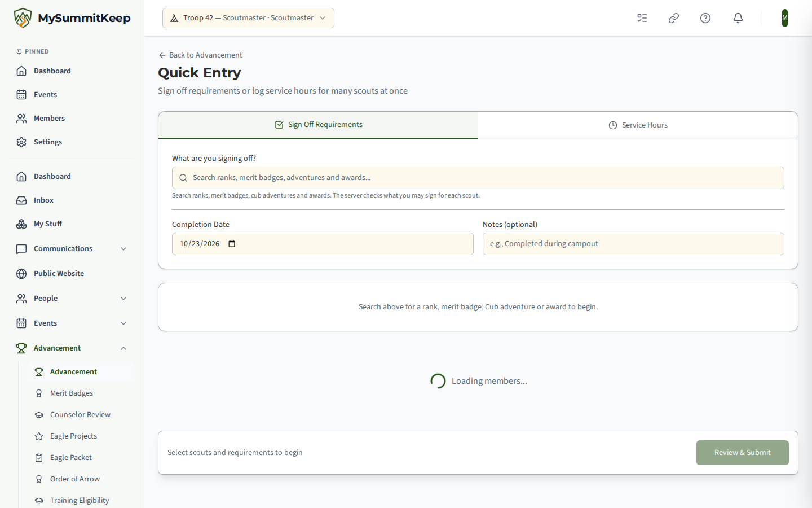Click the search ranks and merit badges field

[478, 178]
